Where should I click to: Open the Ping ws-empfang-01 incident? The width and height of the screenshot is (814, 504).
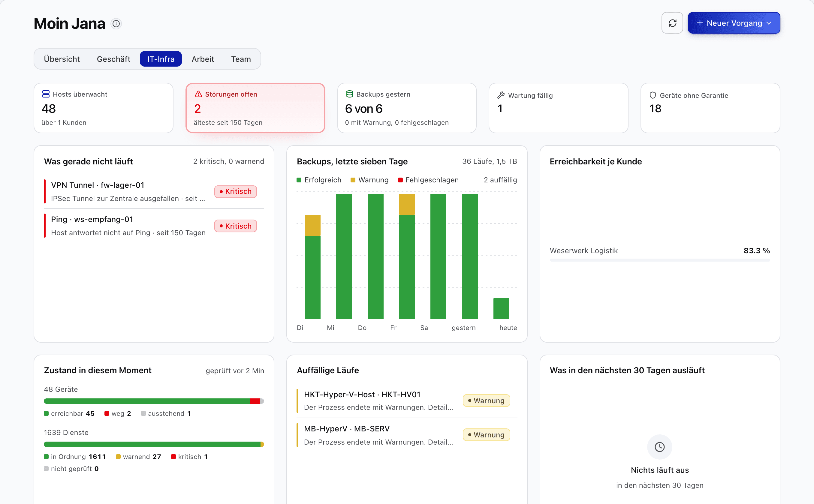click(154, 226)
